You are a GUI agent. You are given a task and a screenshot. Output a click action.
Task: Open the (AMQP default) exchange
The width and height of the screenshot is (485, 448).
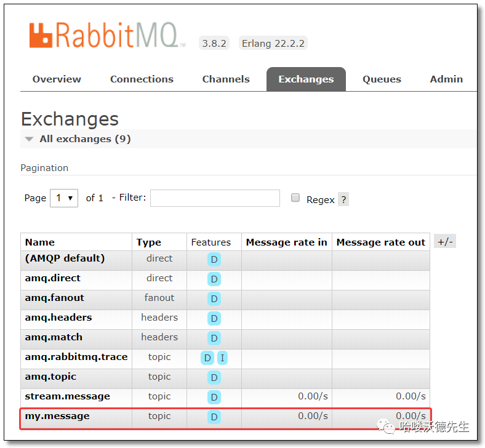pyautogui.click(x=65, y=258)
